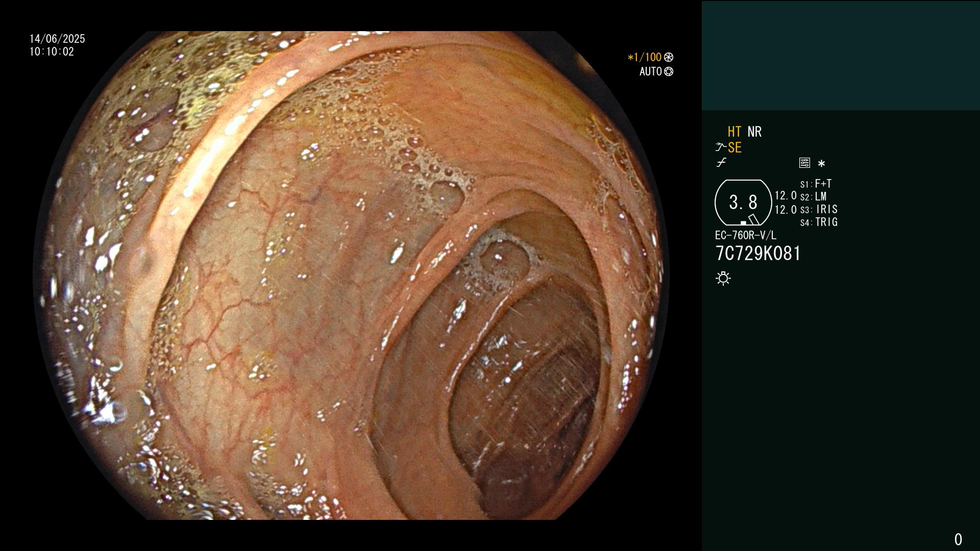The width and height of the screenshot is (980, 551).
Task: Click the *1/100 shutter speed text
Action: 644,57
